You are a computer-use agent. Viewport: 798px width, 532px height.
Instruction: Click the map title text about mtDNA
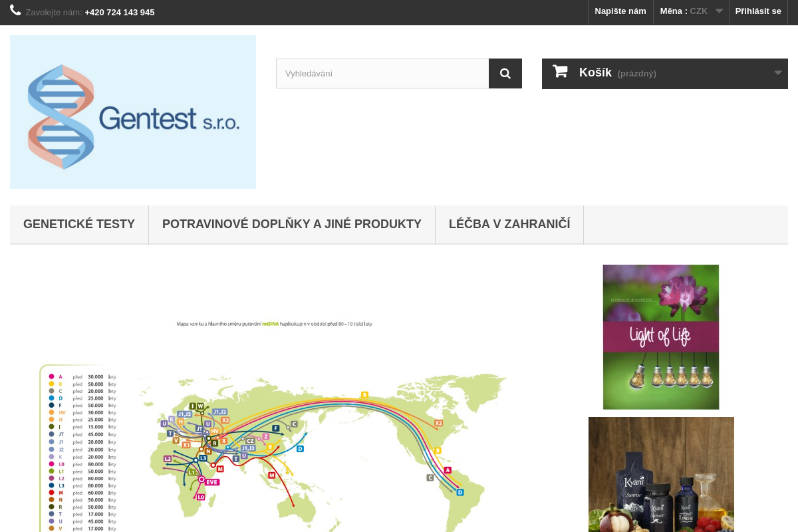click(x=274, y=324)
